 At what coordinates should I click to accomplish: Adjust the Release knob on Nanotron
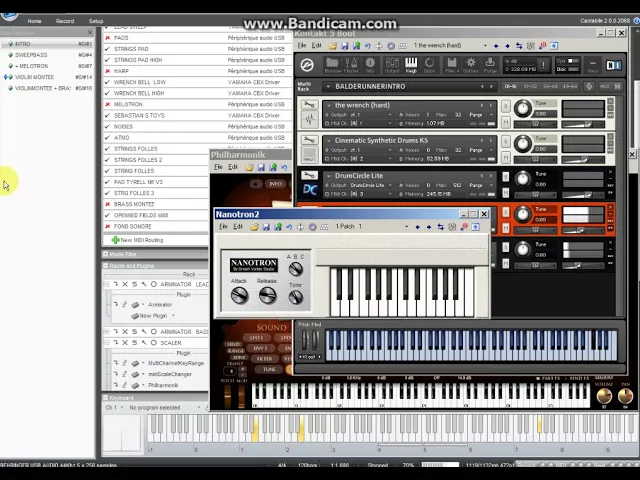pyautogui.click(x=267, y=295)
